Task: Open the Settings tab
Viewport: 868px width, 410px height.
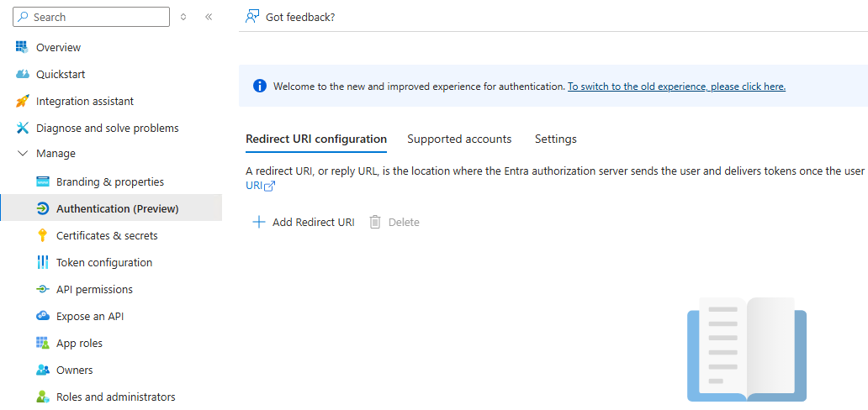Action: click(x=556, y=139)
